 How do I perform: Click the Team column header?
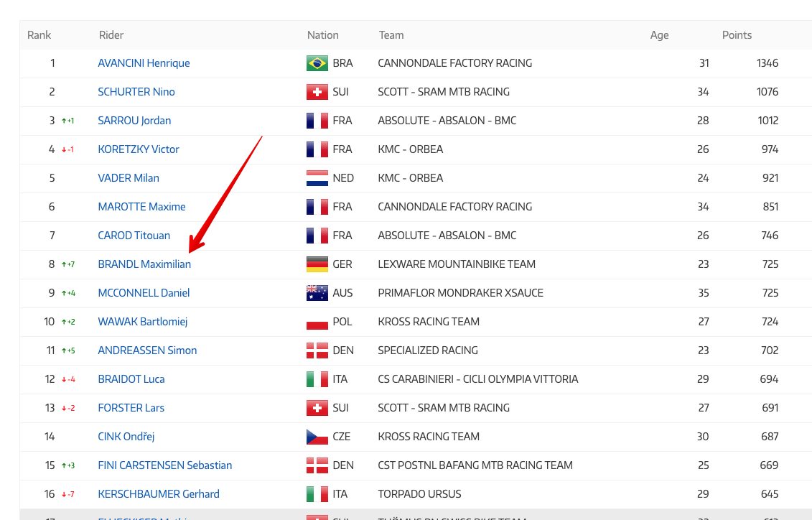coord(391,35)
